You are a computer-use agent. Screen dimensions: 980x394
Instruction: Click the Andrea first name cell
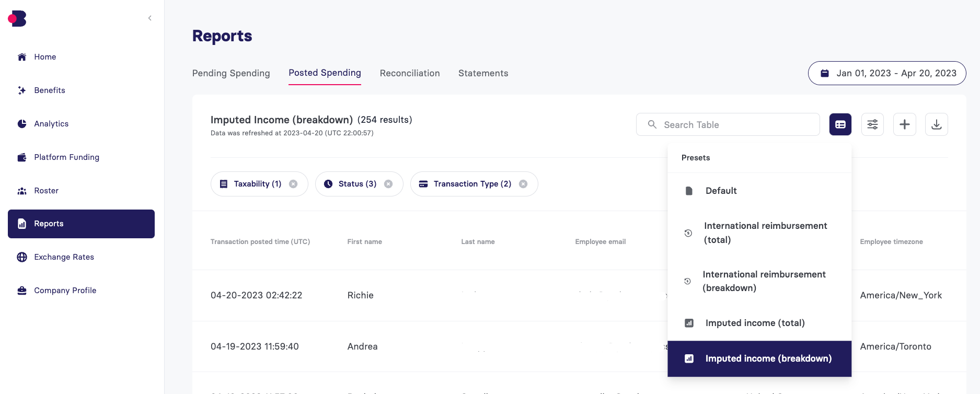pos(362,346)
